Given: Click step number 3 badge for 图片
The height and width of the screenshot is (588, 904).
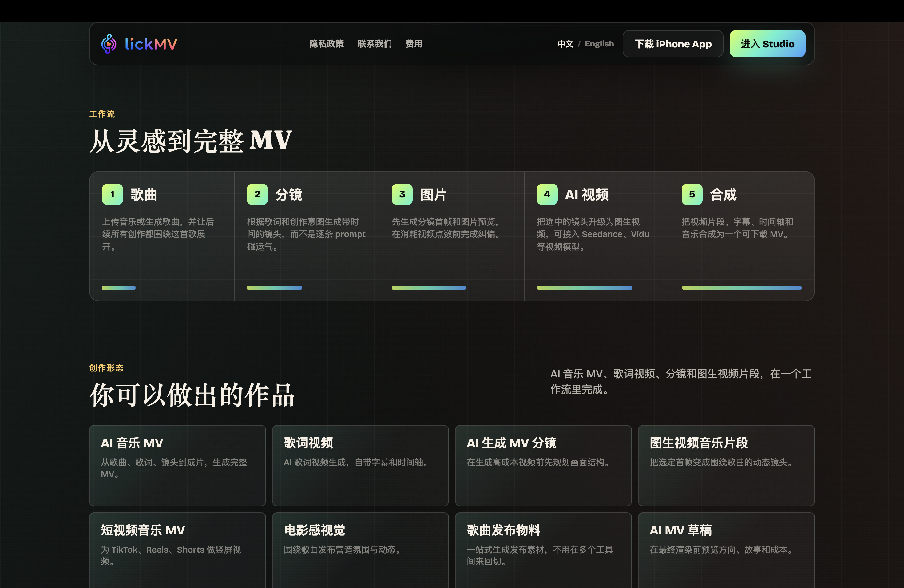Looking at the screenshot, I should [402, 194].
